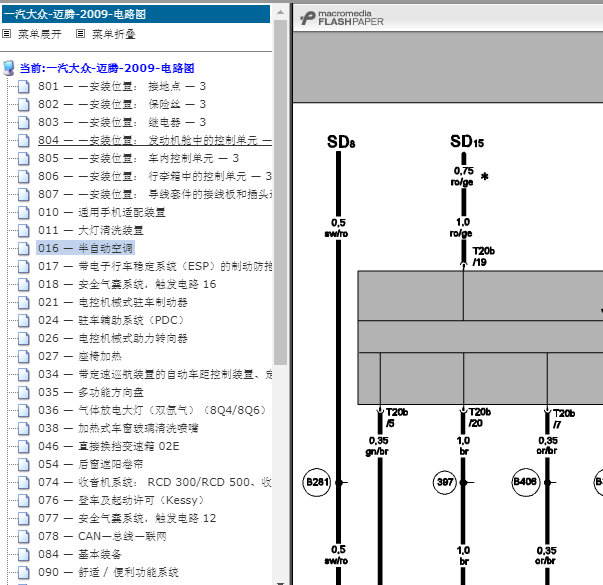Viewport: 603px width, 585px height.
Task: Select highlighted item 016 半自动空调
Action: [85, 248]
